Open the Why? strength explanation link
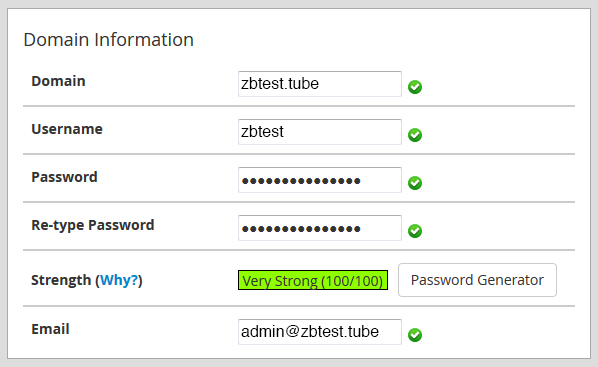This screenshot has height=367, width=598. [x=119, y=280]
